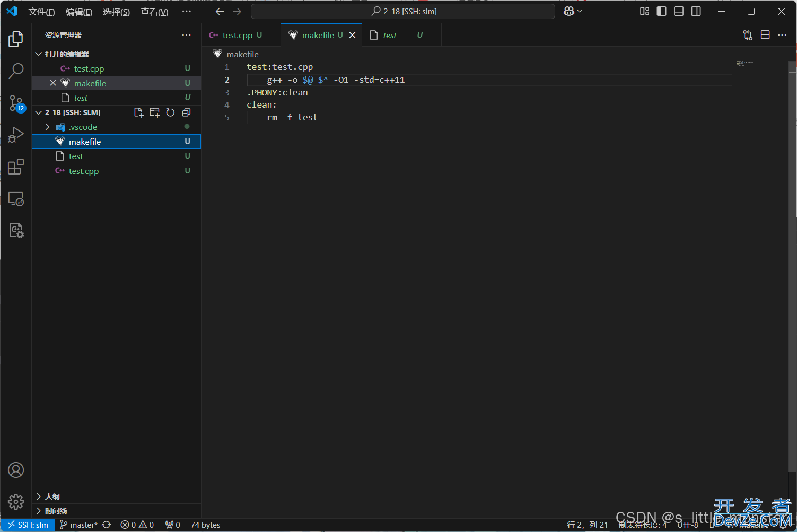797x532 pixels.
Task: Close makefile in the Open Editors list
Action: pos(53,83)
